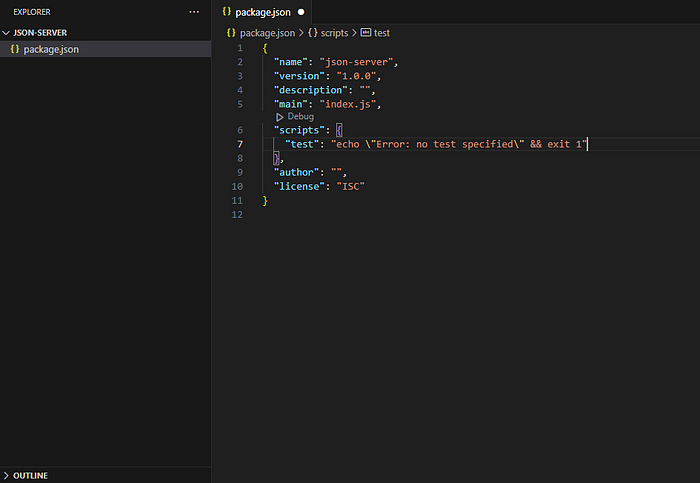The image size is (700, 483).
Task: Select test in the breadcrumb path
Action: (382, 33)
